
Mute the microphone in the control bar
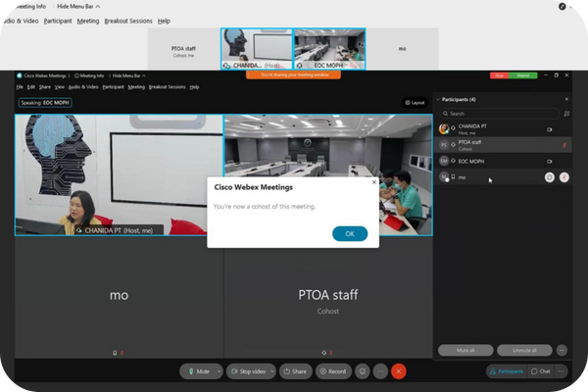coord(198,371)
